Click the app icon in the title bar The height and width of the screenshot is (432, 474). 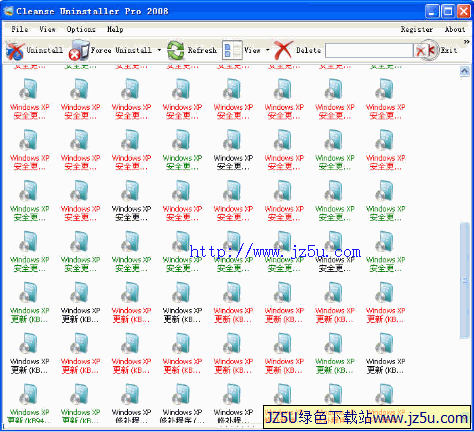point(8,11)
